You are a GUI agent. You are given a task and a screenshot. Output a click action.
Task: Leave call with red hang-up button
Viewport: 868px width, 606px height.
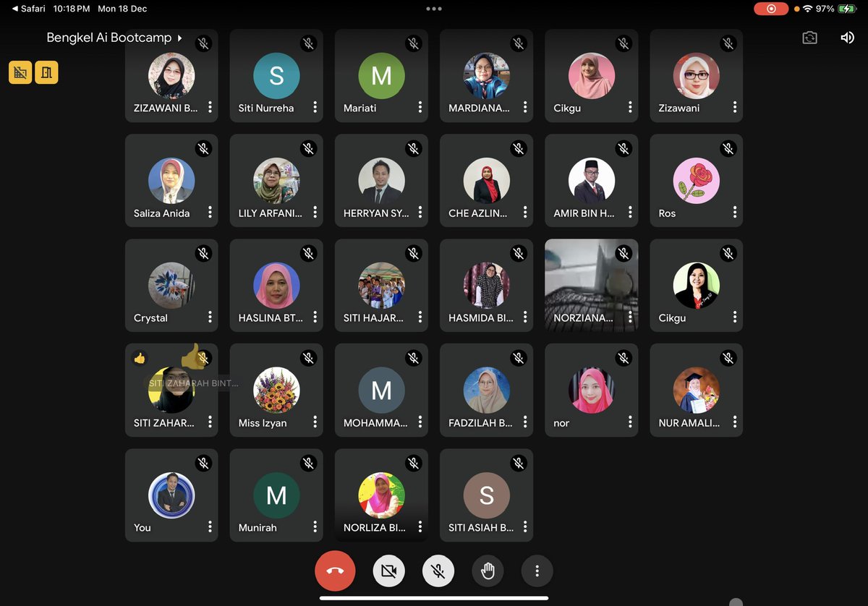click(x=335, y=571)
